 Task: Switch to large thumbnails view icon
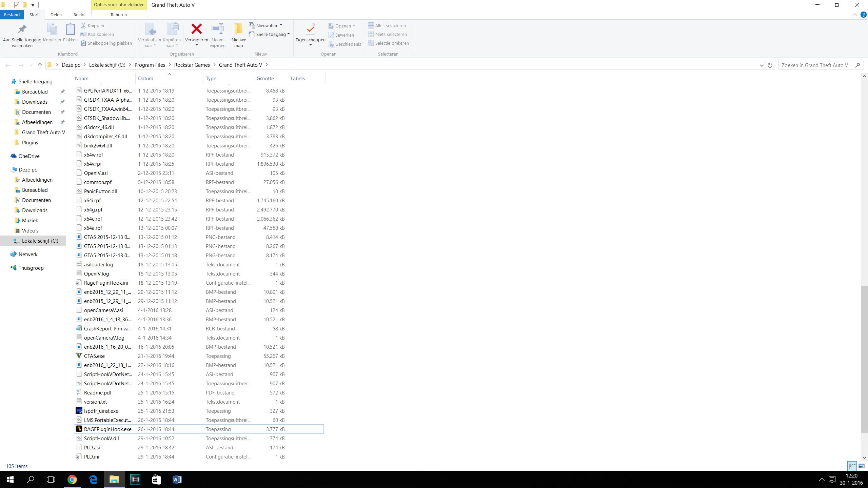click(862, 466)
